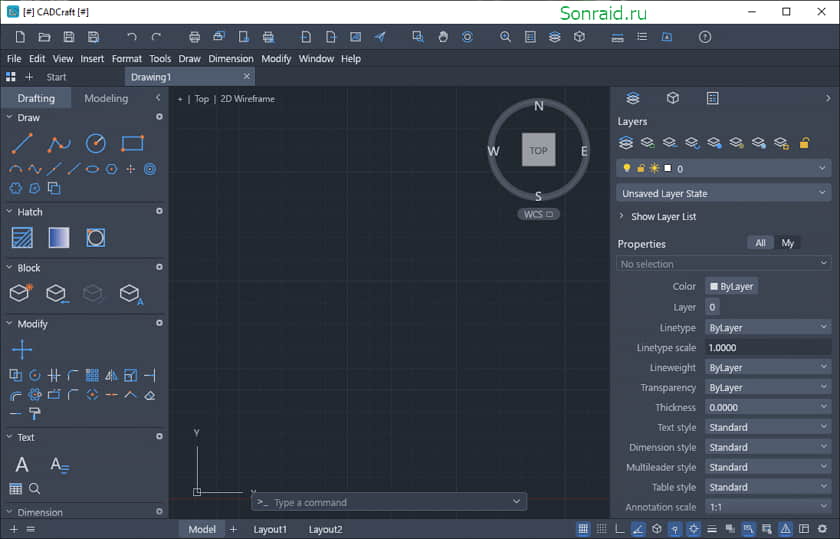Select the Circle draw tool
840x539 pixels.
95,143
